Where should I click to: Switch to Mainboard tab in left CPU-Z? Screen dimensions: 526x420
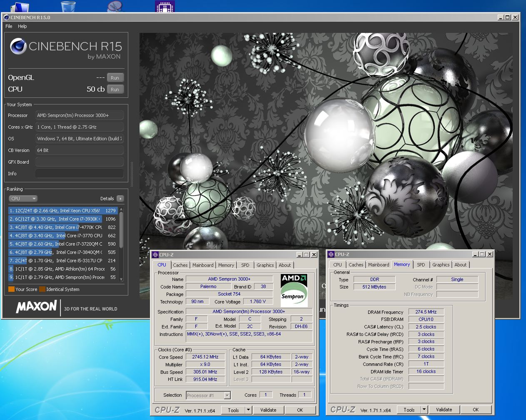pyautogui.click(x=203, y=265)
